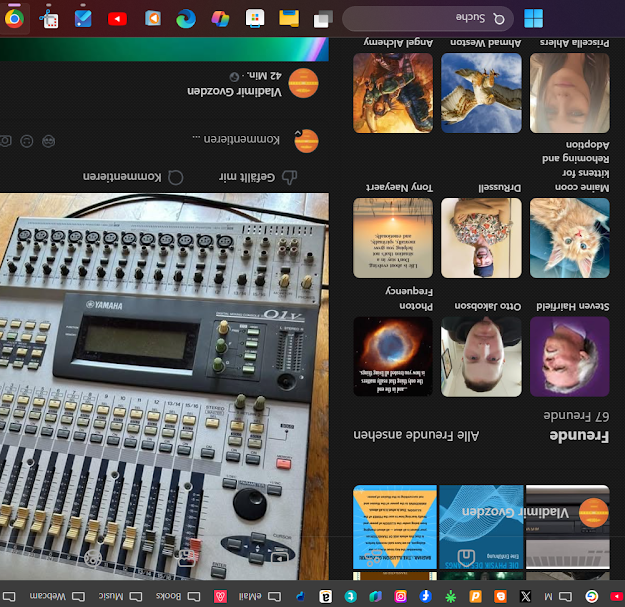This screenshot has width=625, height=607.
Task: Open Maine coon kittens page thumbnail
Action: click(570, 238)
